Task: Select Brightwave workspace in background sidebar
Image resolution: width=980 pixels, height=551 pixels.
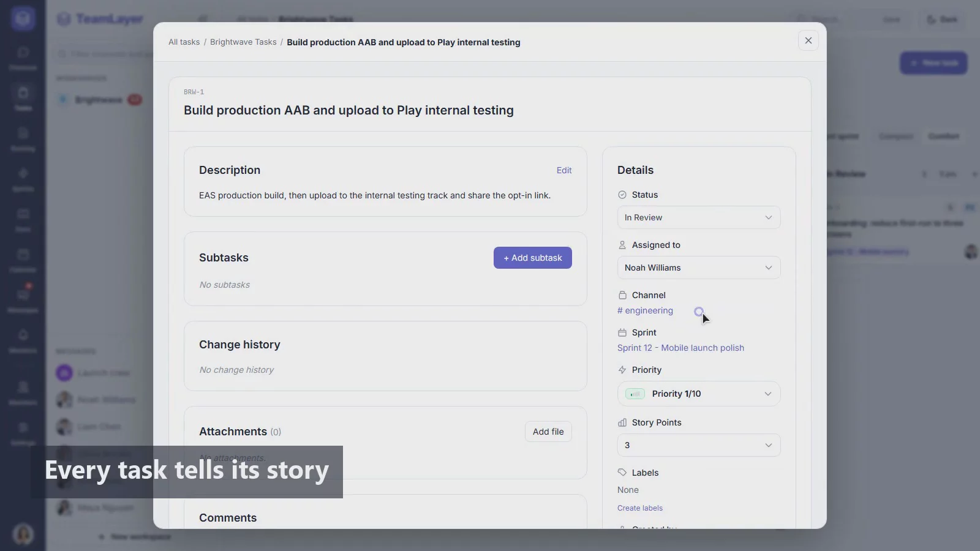Action: click(99, 100)
